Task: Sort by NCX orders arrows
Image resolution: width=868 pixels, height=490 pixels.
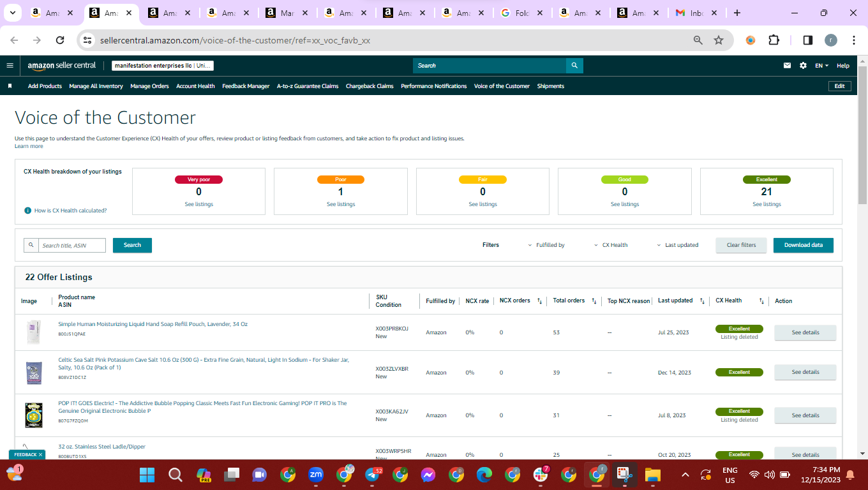Action: click(x=539, y=301)
